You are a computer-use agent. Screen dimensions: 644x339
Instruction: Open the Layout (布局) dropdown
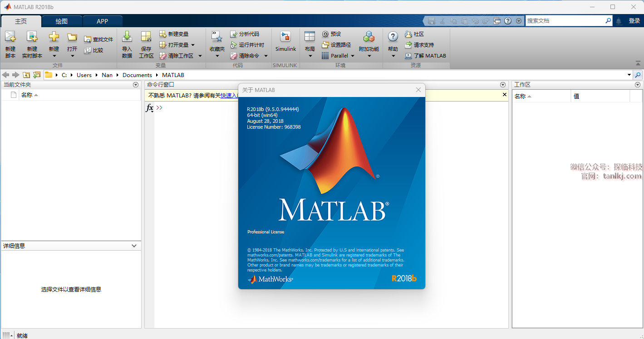point(310,56)
